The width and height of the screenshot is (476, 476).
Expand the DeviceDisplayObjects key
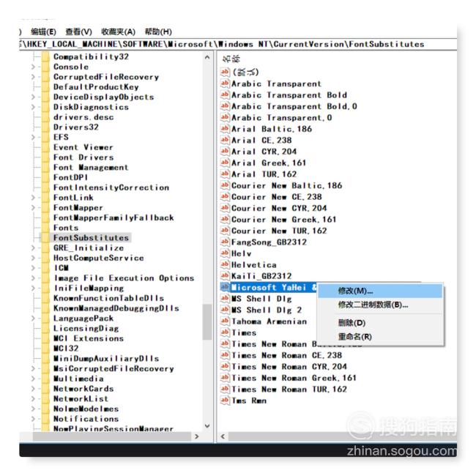point(34,97)
